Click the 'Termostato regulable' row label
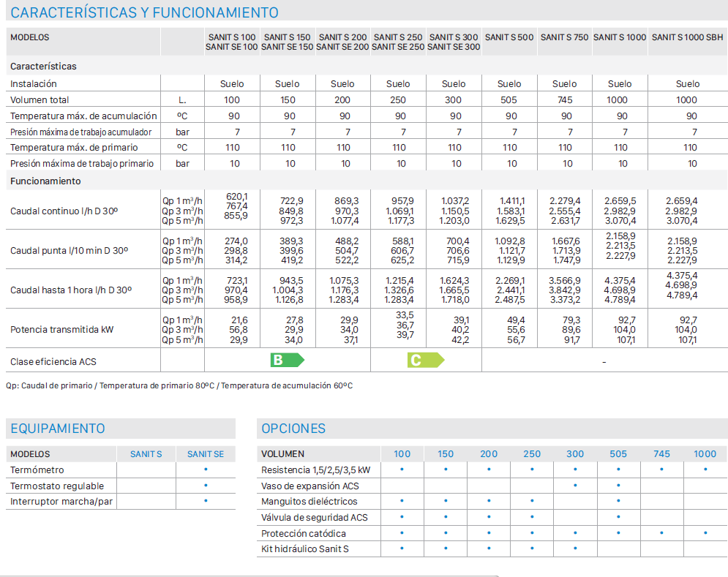Image resolution: width=728 pixels, height=577 pixels. pyautogui.click(x=57, y=486)
